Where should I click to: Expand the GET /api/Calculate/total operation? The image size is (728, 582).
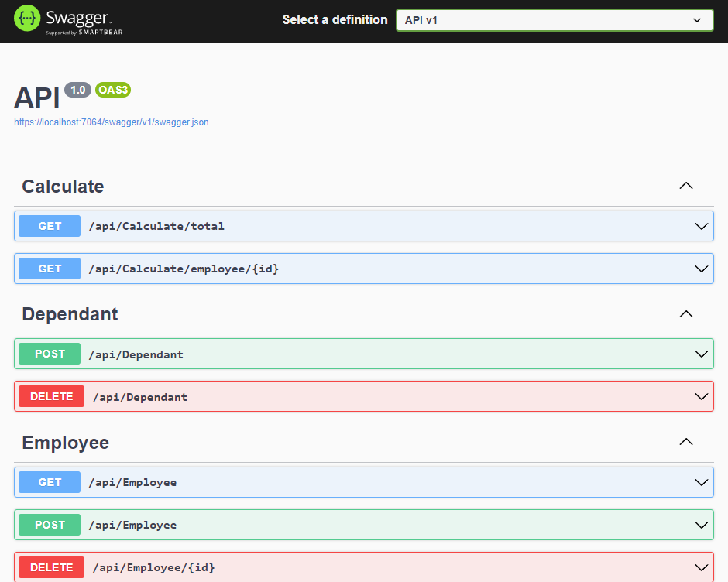(702, 225)
